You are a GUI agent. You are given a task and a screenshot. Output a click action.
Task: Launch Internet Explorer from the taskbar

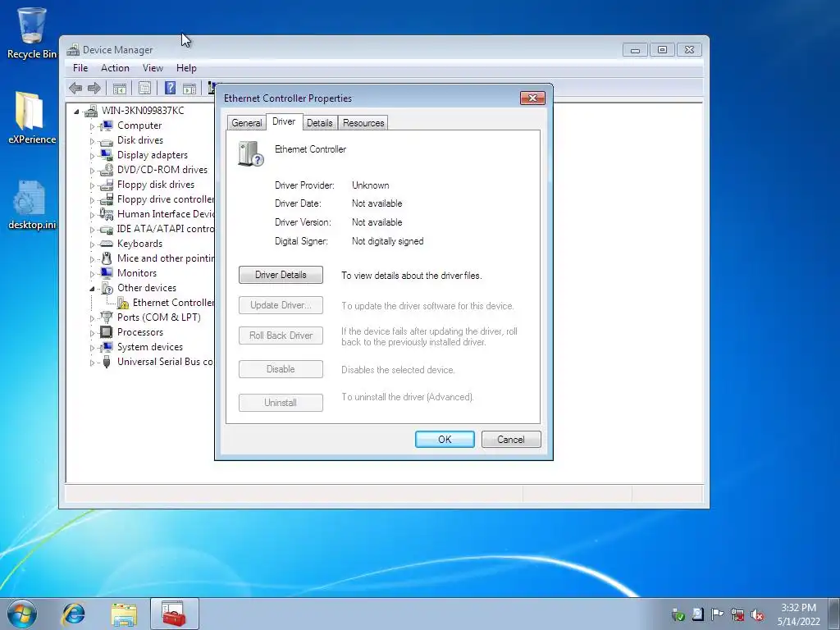pyautogui.click(x=73, y=614)
